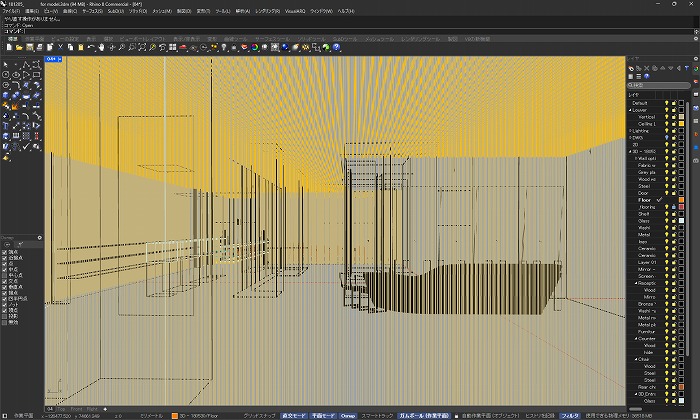Viewport: 700px width, 420px height.
Task: Click the Zoom extents icon
Action: 142,47
